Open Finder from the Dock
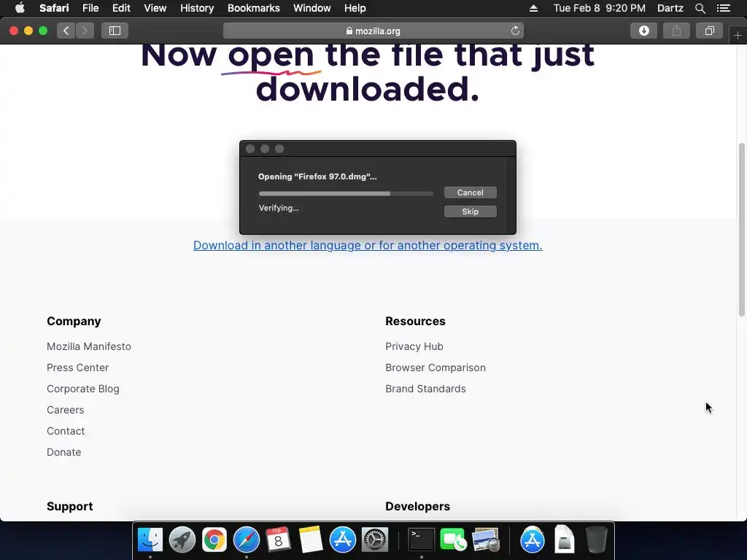Image resolution: width=747 pixels, height=560 pixels. coord(150,540)
